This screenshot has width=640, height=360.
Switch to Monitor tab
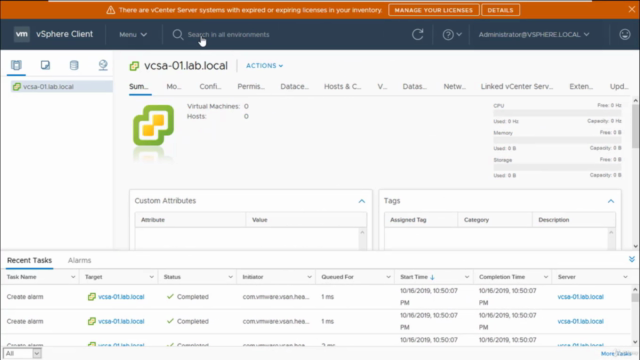point(174,87)
